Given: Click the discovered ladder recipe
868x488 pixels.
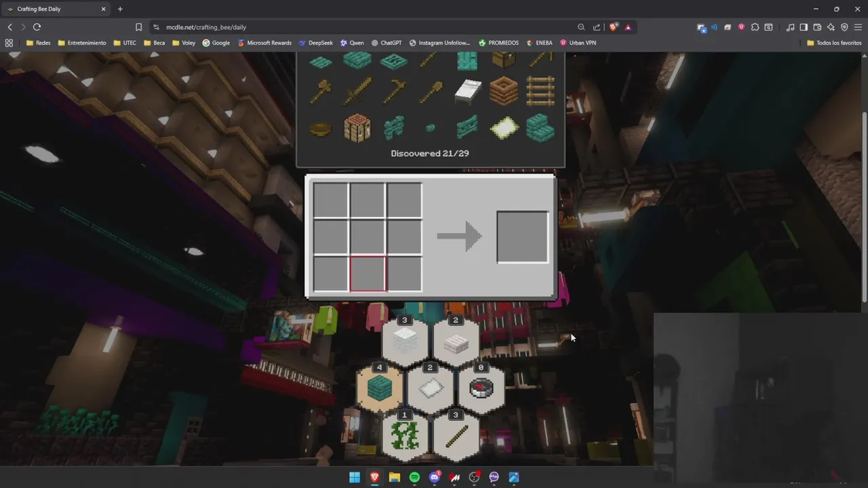Looking at the screenshot, I should pyautogui.click(x=540, y=91).
